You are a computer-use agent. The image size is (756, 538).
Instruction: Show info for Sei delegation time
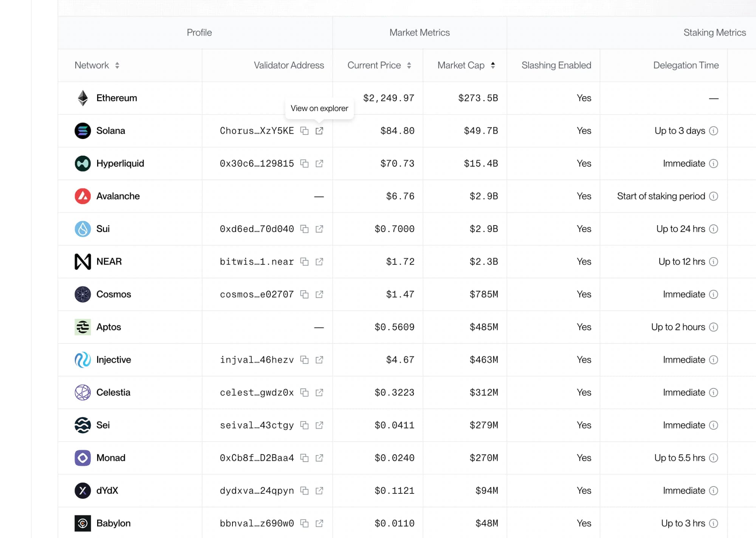[x=714, y=425]
